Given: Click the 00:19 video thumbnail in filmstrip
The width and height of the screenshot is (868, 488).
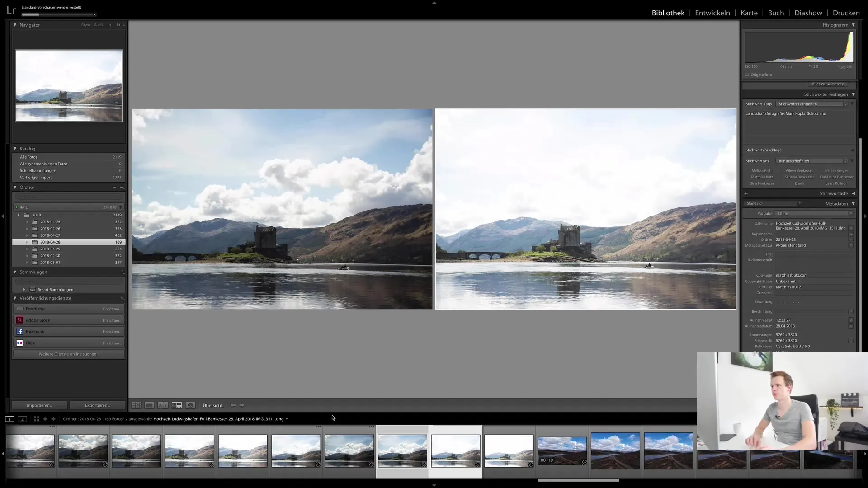Looking at the screenshot, I should coord(562,451).
